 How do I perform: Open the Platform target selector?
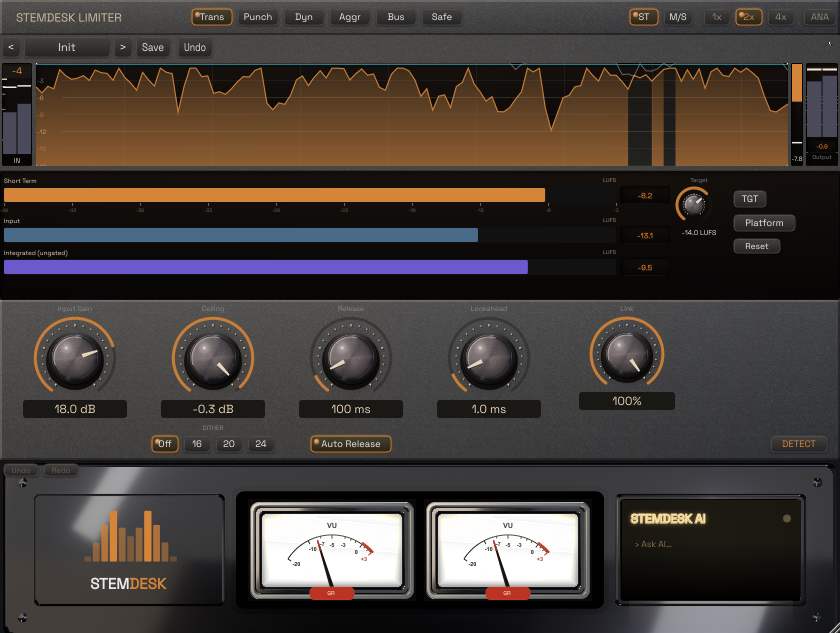tap(764, 223)
